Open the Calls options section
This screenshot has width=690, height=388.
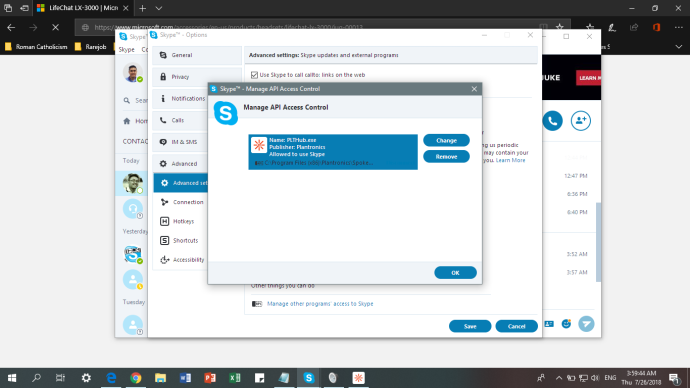[x=180, y=120]
